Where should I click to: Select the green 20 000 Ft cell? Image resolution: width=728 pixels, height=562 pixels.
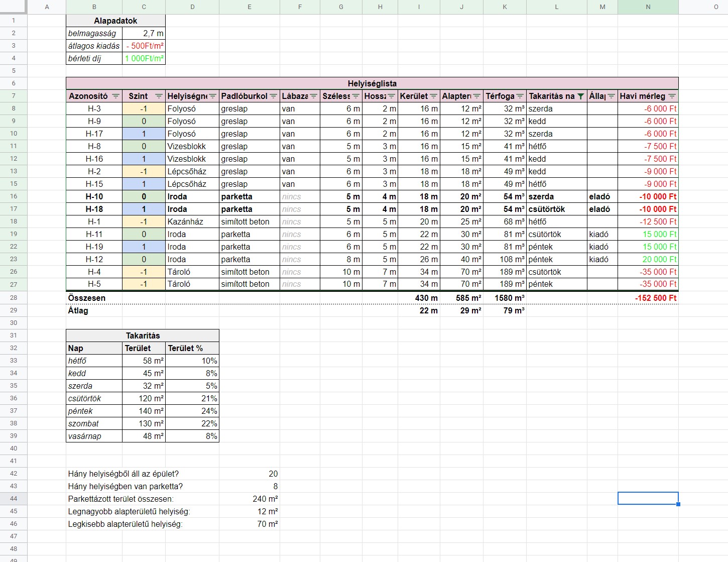point(648,259)
